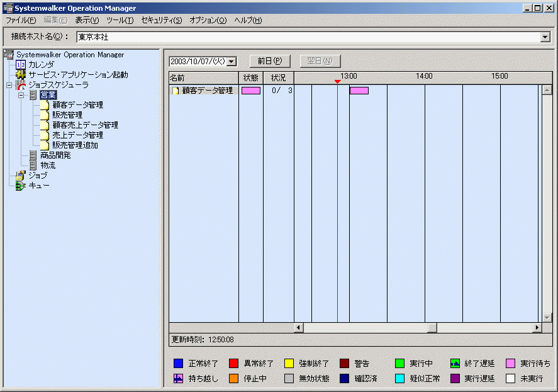Click the 物流 project icon
Viewport: 558px width, 392px height.
click(33, 165)
